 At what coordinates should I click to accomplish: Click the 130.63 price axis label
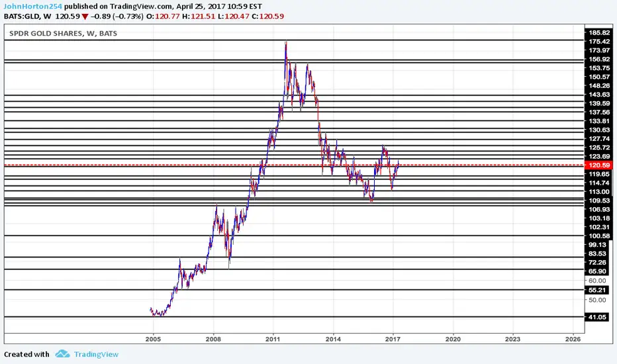pyautogui.click(x=599, y=130)
